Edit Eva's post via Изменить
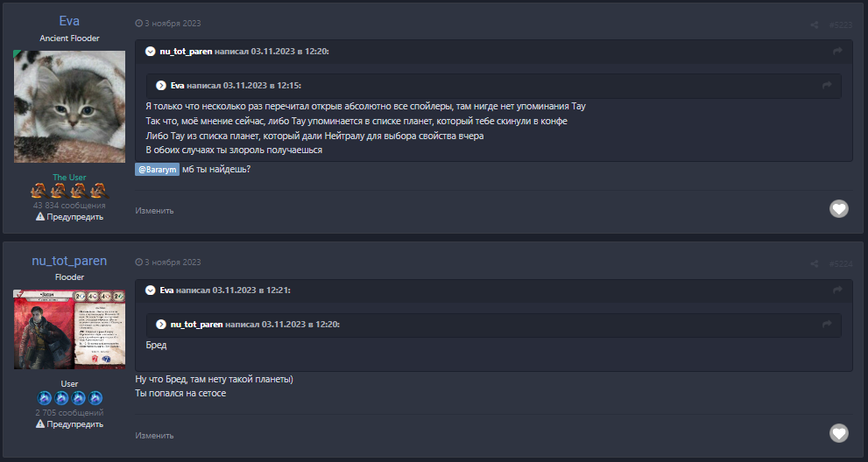Image resolution: width=868 pixels, height=462 pixels. coord(154,211)
